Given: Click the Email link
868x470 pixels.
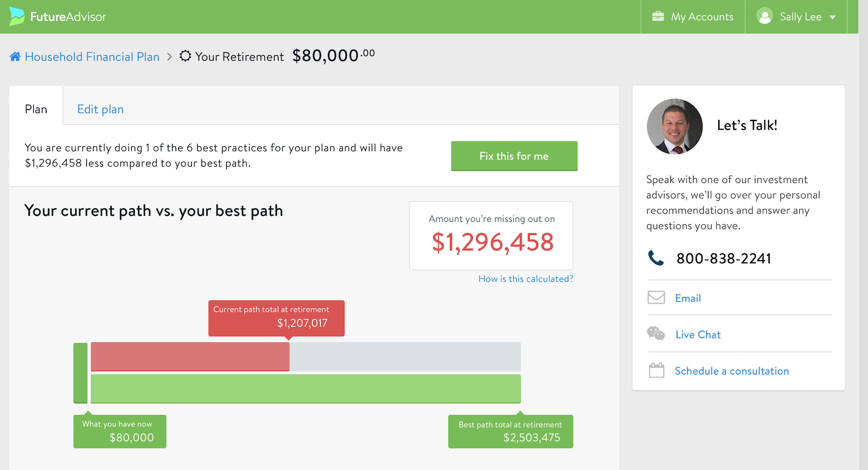Looking at the screenshot, I should [x=687, y=298].
